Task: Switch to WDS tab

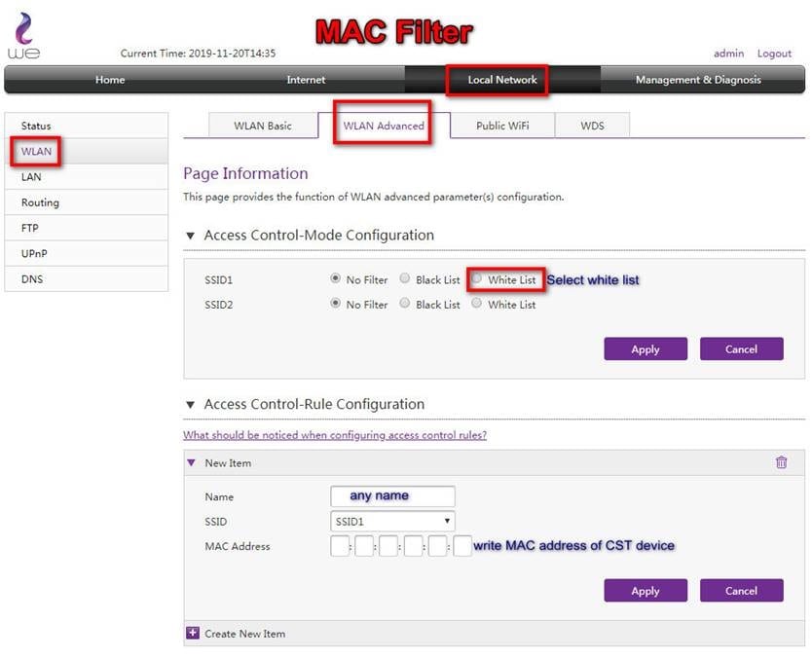Action: 592,126
